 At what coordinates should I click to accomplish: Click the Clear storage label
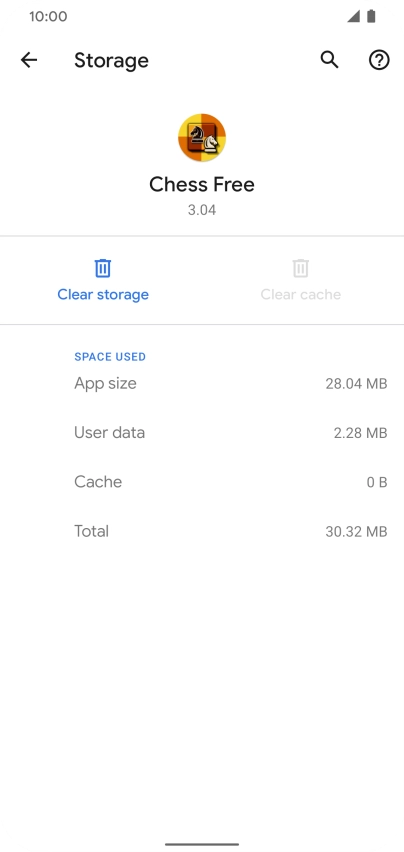103,295
